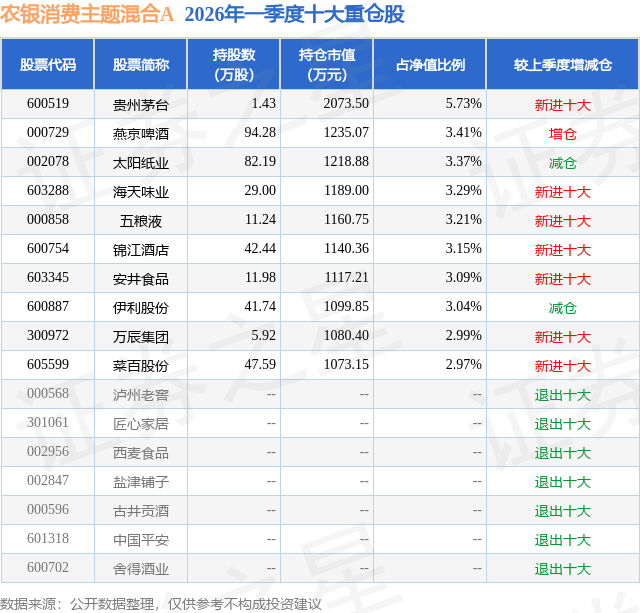Select the stock name 中国平安
Viewport: 640px width, 613px height.
point(141,540)
